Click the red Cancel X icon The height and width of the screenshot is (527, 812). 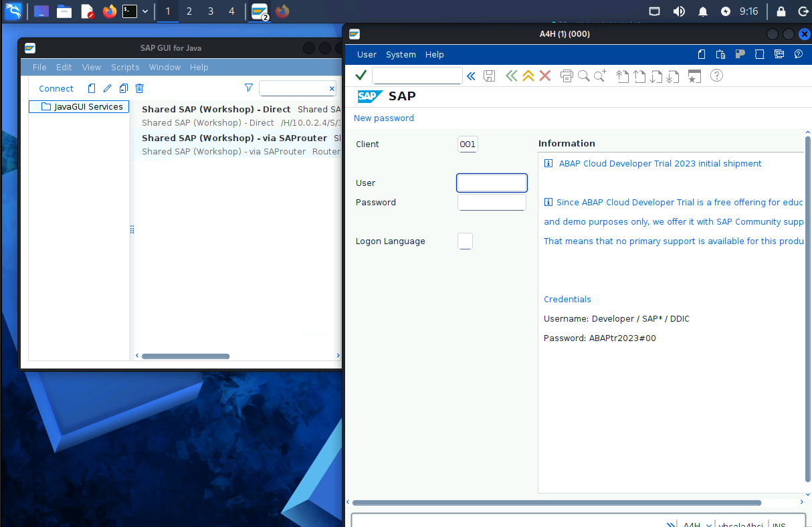tap(545, 76)
